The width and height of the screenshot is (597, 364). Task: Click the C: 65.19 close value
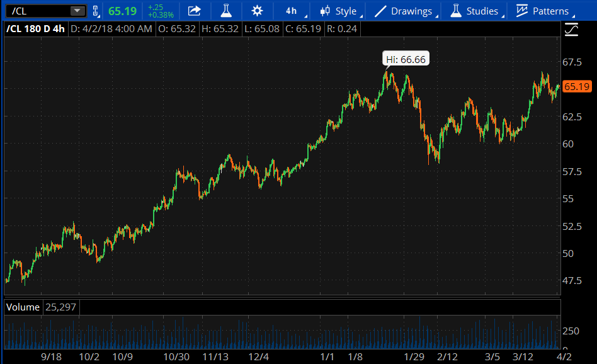pos(303,29)
